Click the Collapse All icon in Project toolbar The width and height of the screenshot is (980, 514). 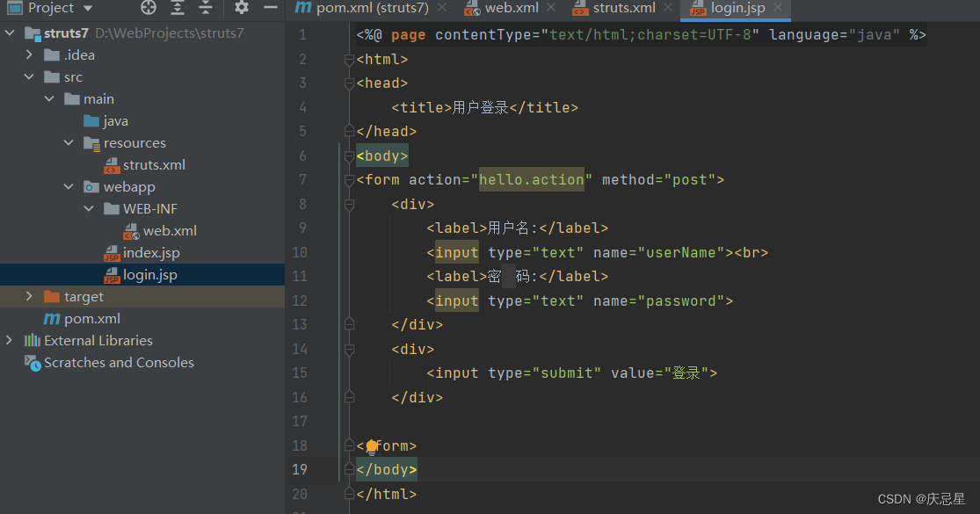pos(206,8)
